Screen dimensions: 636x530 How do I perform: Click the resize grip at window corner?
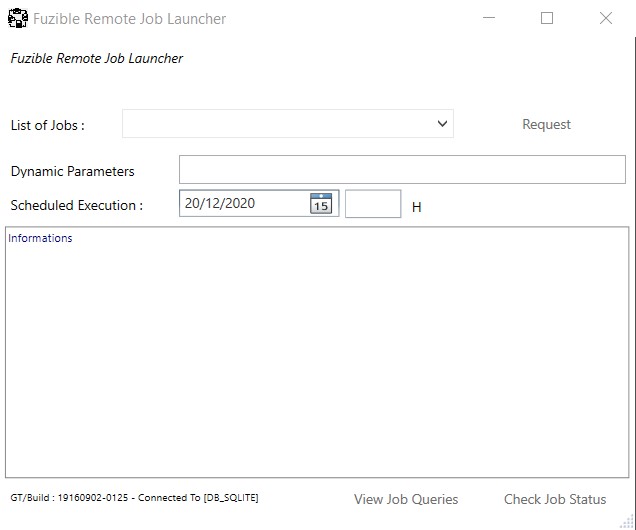[627, 521]
